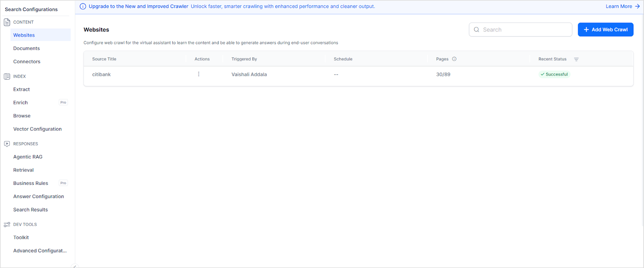Click the info icon in the upgrade banner
Viewport: 644px width, 268px height.
83,6
